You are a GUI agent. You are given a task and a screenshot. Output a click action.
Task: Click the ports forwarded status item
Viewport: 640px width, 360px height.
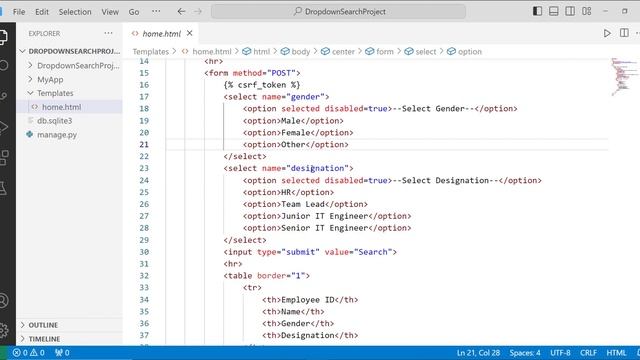tap(62, 353)
